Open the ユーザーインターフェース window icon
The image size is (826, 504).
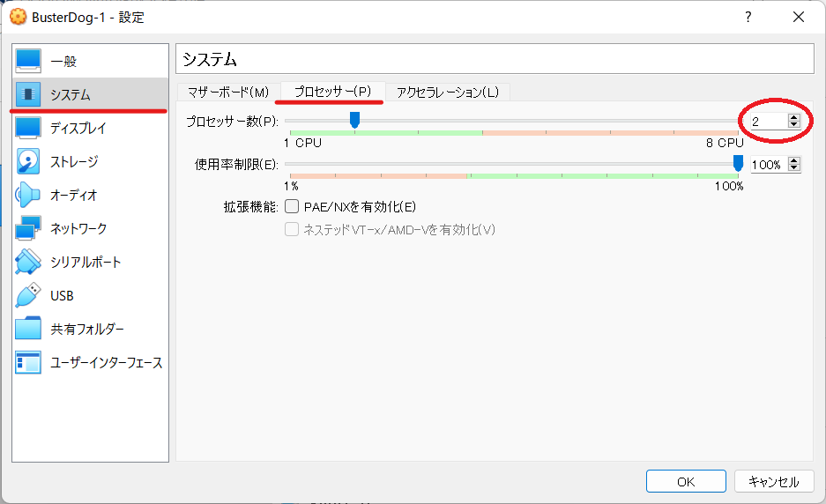pyautogui.click(x=28, y=363)
